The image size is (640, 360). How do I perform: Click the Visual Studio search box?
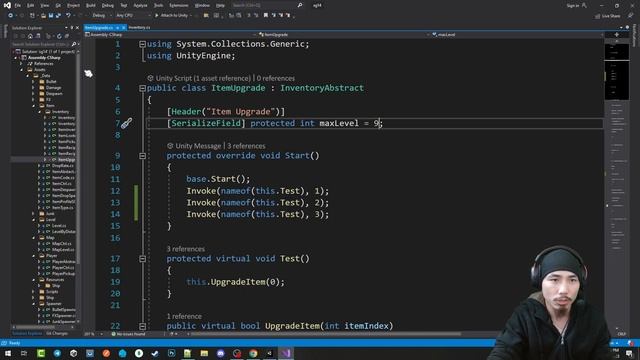pyautogui.click(x=267, y=5)
